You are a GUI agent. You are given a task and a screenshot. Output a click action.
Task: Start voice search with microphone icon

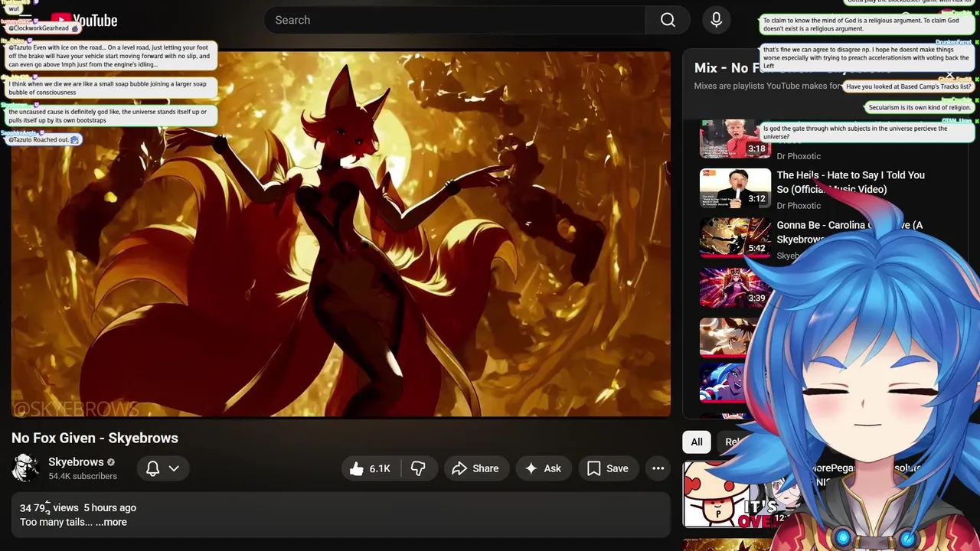click(716, 20)
